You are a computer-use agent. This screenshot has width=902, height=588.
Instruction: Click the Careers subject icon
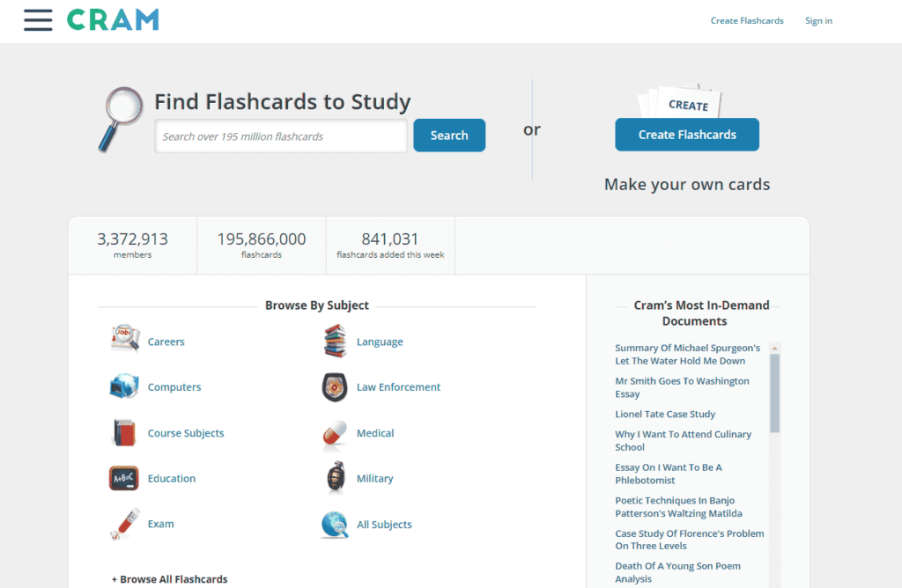click(x=125, y=339)
